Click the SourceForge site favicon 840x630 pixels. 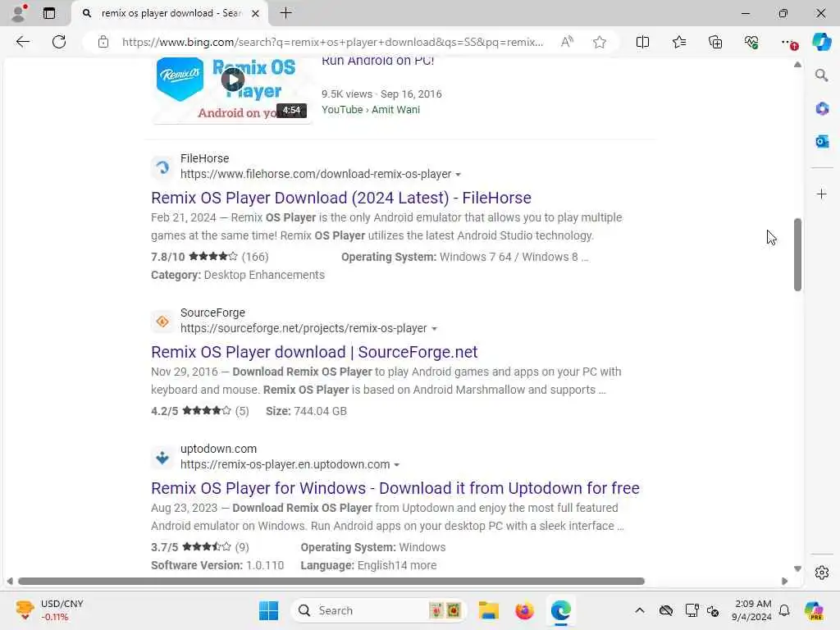pyautogui.click(x=162, y=322)
